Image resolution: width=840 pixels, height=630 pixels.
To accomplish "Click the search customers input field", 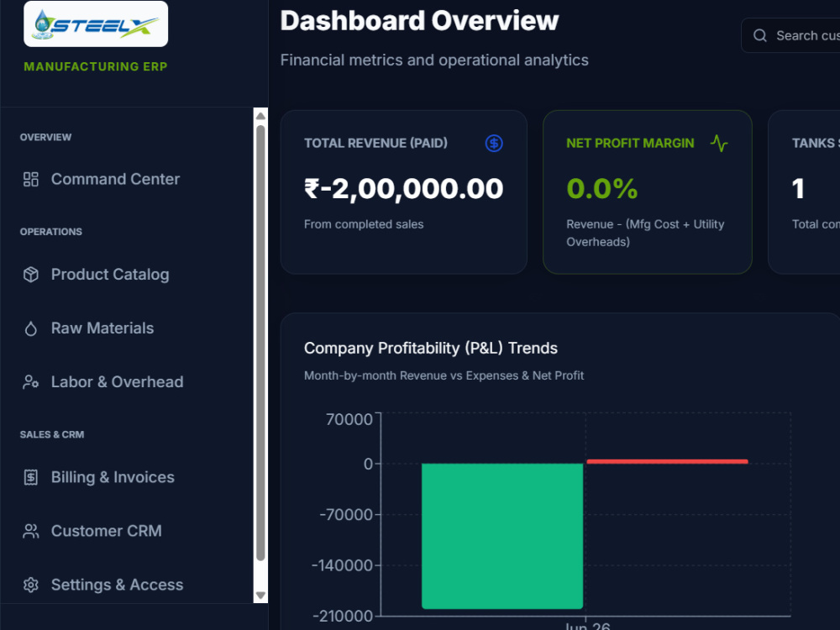I will click(x=790, y=35).
